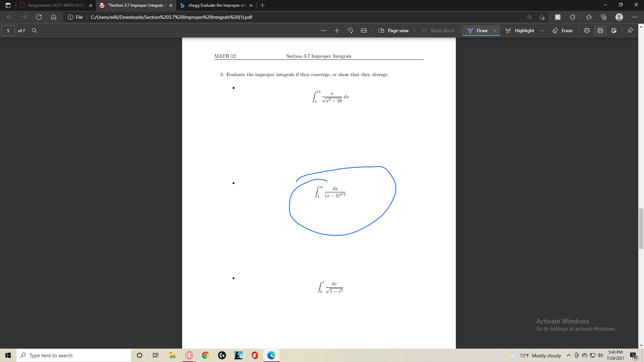Click the Fit to width icon
This screenshot has width=644, height=362.
tap(364, 31)
